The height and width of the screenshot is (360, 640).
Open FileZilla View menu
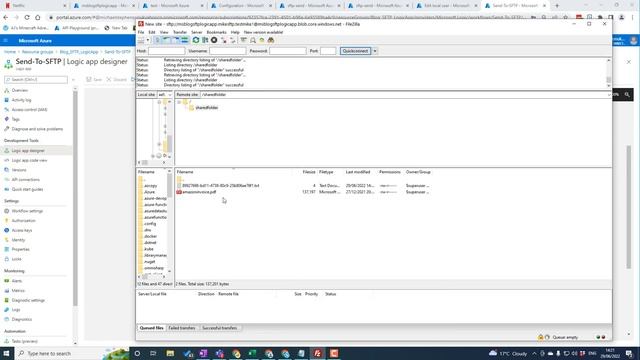pos(164,32)
